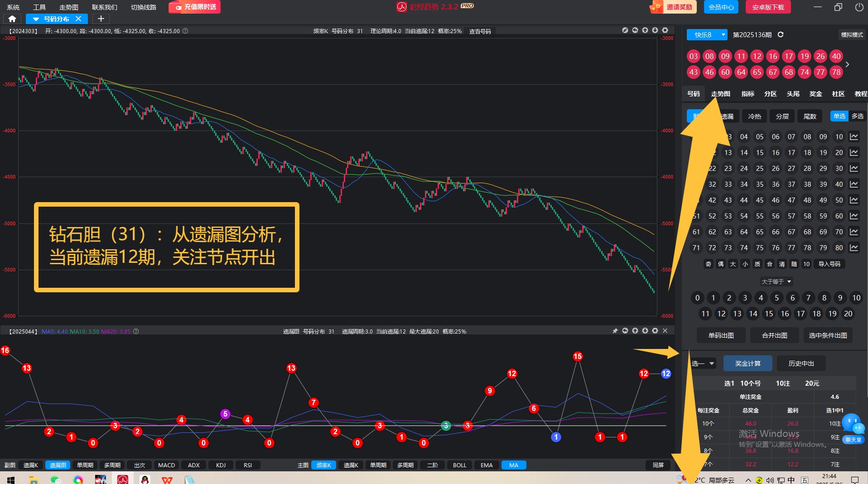The image size is (868, 484).
Task: Switch to the 奖金 tab
Action: [x=816, y=94]
